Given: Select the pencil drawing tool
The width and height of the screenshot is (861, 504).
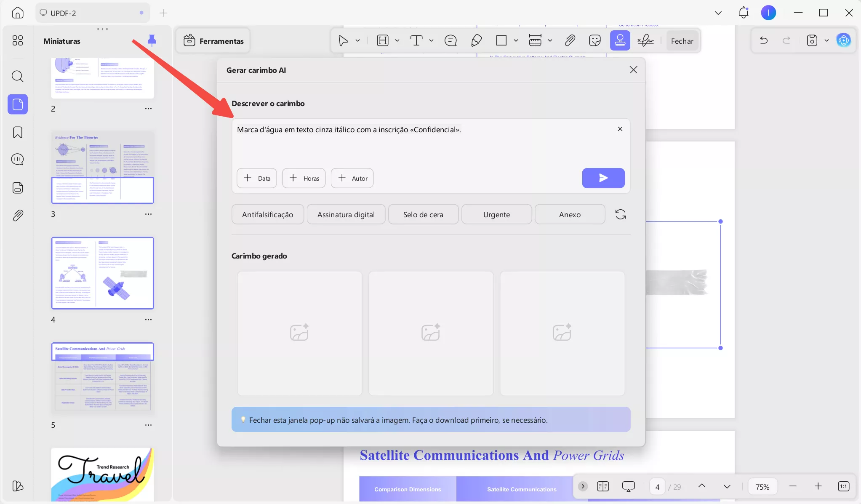Looking at the screenshot, I should [476, 41].
